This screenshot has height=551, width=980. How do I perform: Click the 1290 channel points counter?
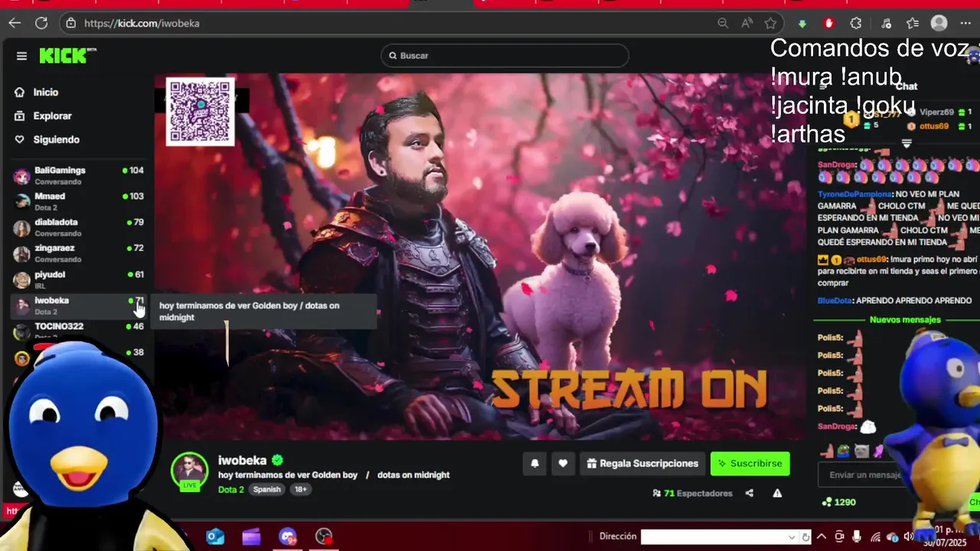[838, 502]
